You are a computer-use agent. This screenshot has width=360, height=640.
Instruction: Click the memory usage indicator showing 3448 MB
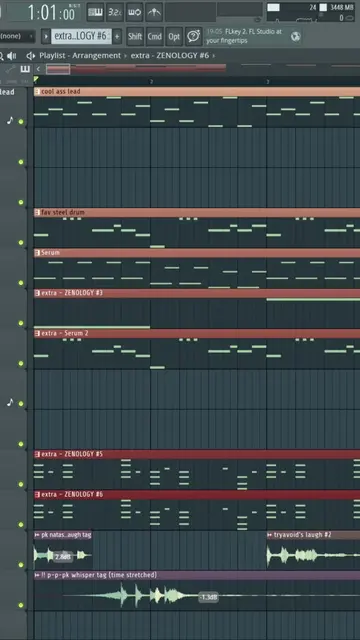click(x=337, y=7)
